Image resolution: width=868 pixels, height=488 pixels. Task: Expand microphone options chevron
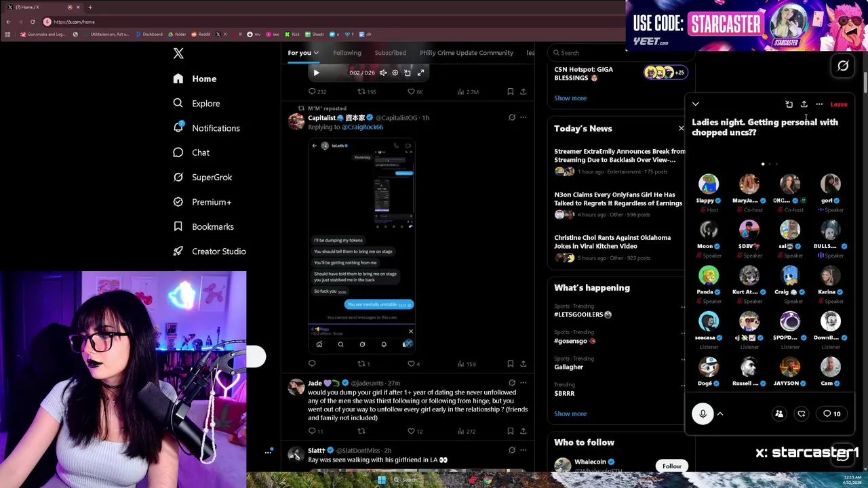[720, 414]
